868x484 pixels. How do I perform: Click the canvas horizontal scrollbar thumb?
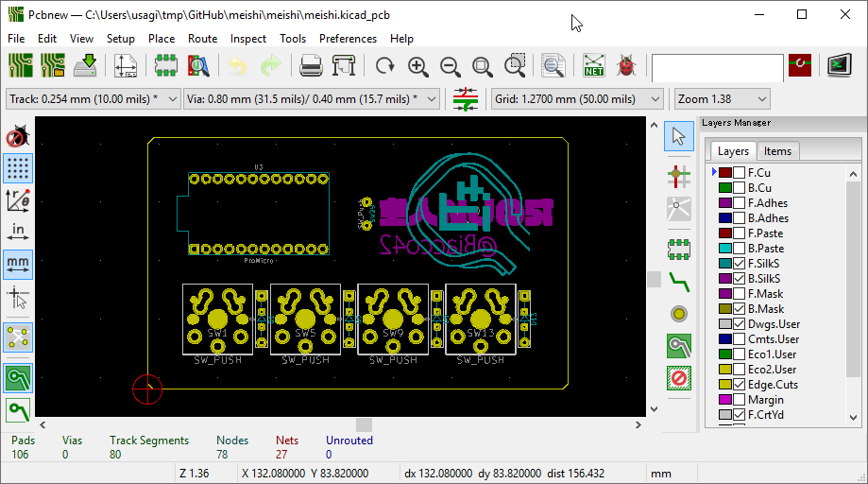coord(364,424)
